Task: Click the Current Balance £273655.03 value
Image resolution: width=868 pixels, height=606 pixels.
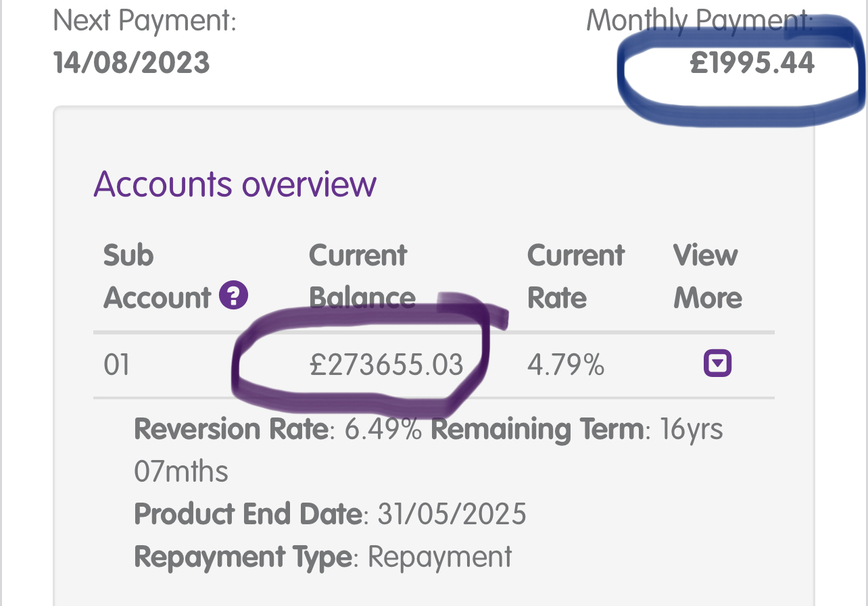Action: tap(386, 365)
